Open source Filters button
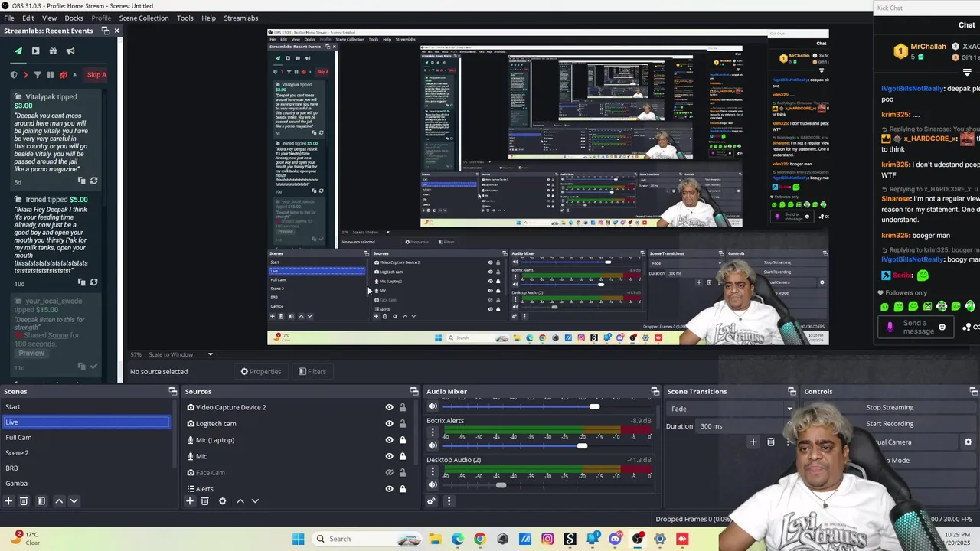Image resolution: width=980 pixels, height=551 pixels. coord(312,372)
